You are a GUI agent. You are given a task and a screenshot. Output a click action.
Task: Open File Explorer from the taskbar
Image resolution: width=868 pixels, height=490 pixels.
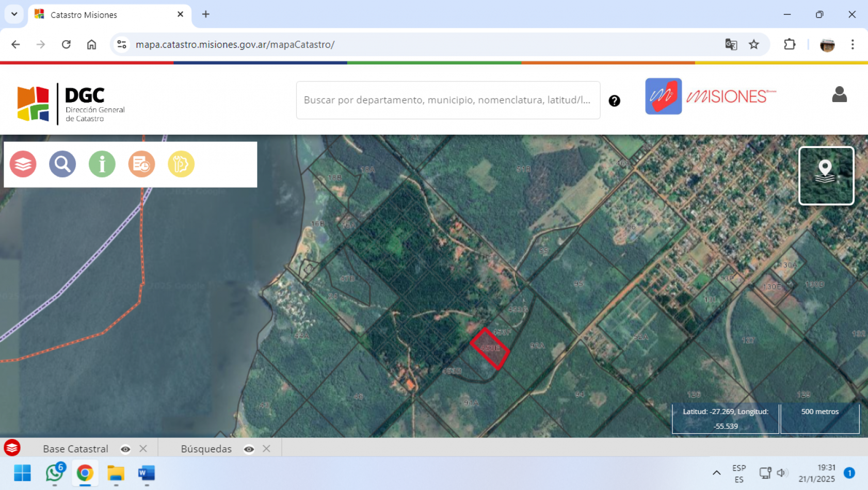(116, 472)
